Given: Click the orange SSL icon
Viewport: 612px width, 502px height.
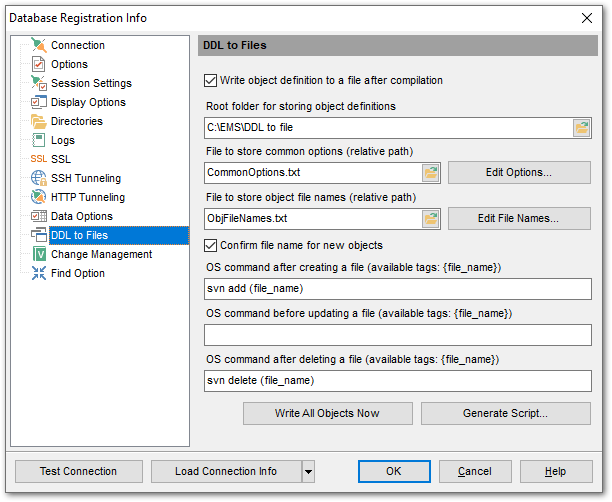Looking at the screenshot, I should tap(39, 159).
